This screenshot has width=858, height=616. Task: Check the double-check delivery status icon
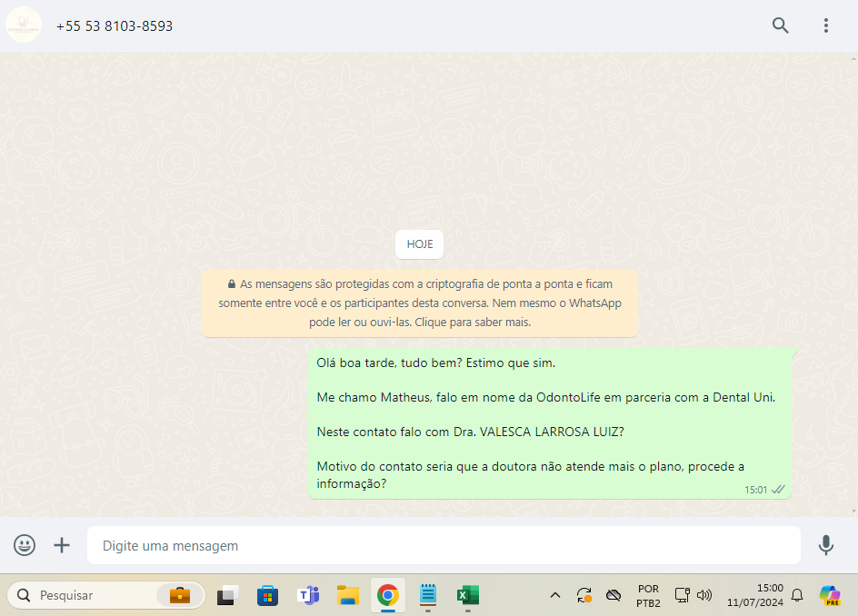pyautogui.click(x=778, y=490)
